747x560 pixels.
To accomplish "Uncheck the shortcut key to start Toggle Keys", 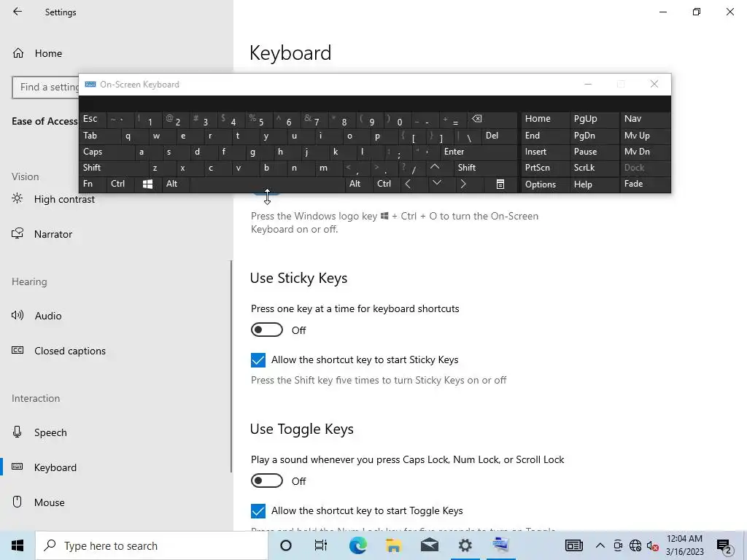I will (258, 511).
